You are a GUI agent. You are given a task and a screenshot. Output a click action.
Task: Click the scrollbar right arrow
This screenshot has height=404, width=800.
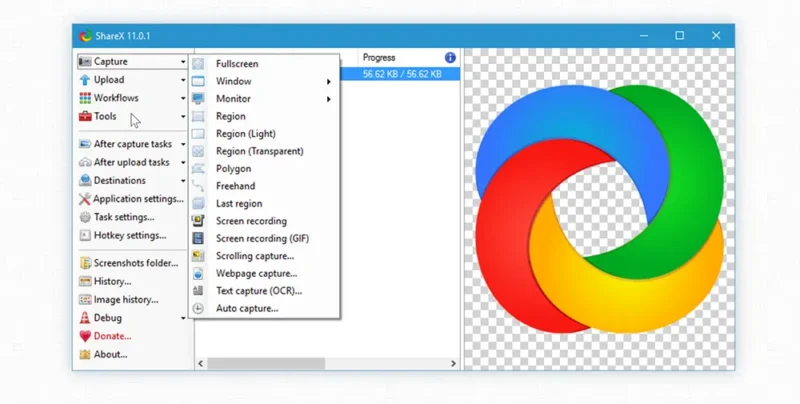tap(453, 364)
